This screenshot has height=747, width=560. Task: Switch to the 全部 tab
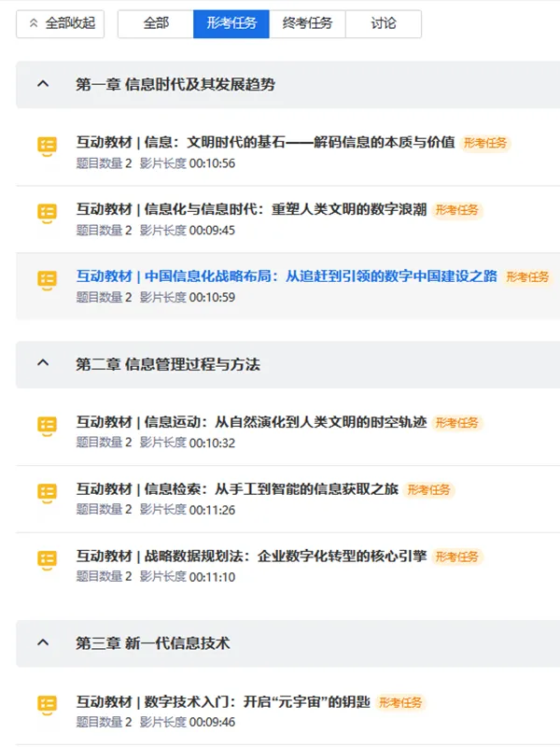(x=156, y=23)
